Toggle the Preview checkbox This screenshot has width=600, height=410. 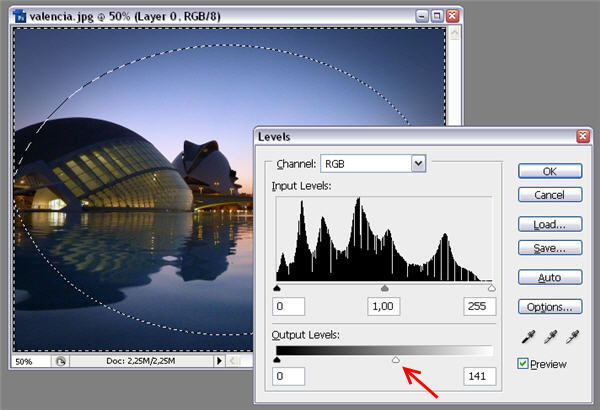click(x=525, y=363)
